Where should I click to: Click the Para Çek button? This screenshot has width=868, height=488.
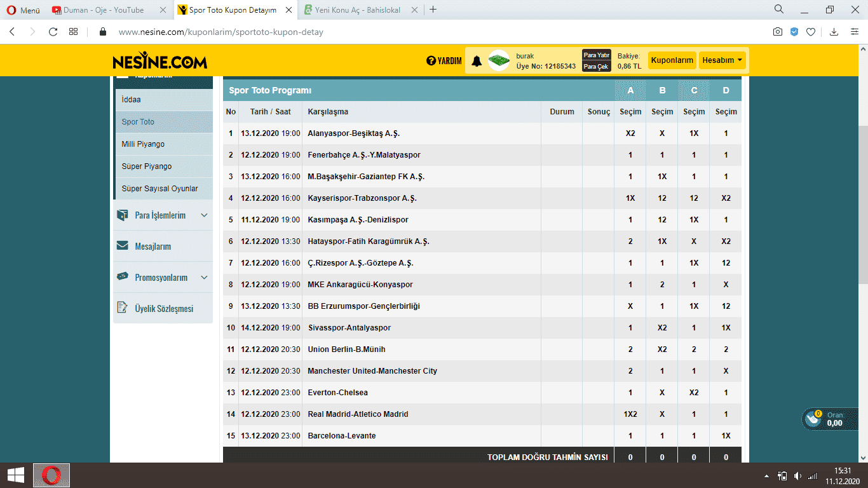(597, 66)
